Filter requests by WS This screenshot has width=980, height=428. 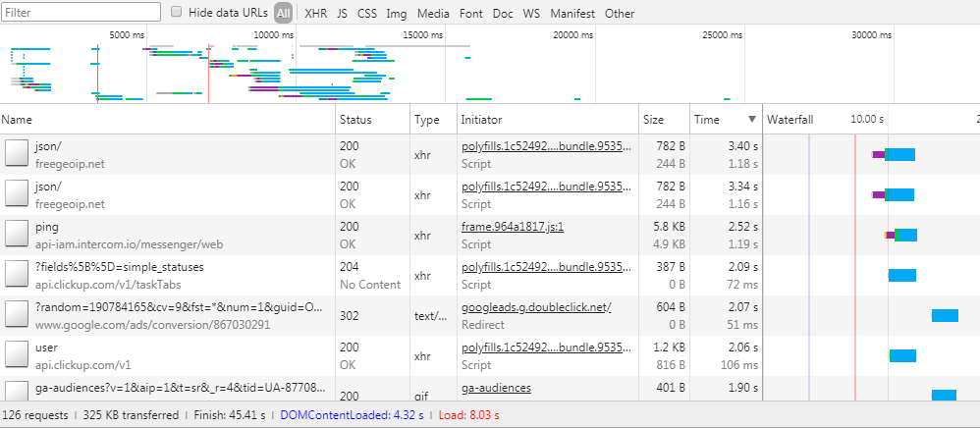coord(531,13)
